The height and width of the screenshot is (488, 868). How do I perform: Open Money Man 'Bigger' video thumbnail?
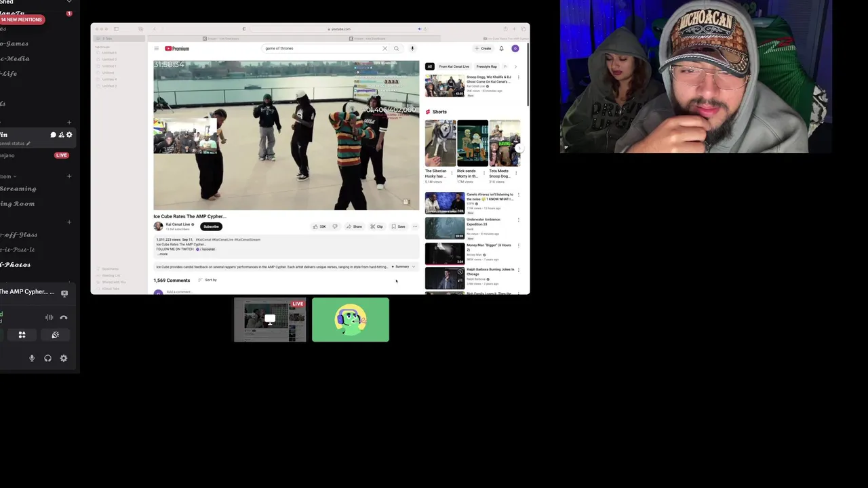(x=445, y=253)
